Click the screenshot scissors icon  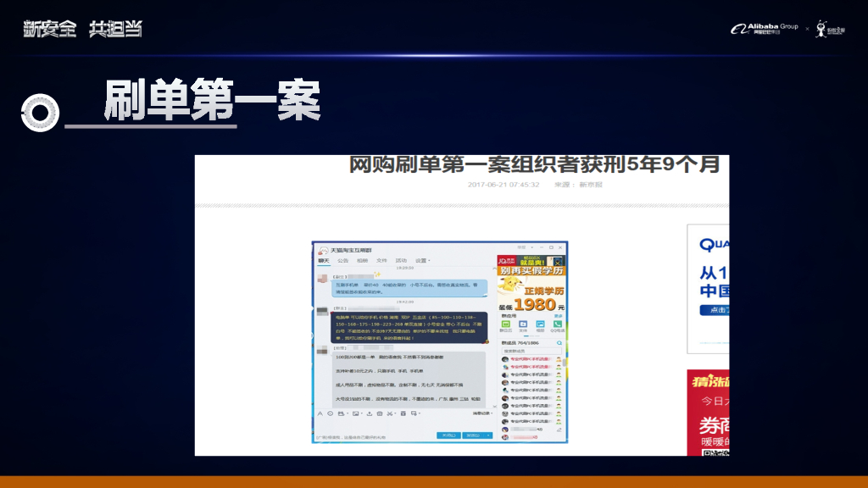[390, 413]
